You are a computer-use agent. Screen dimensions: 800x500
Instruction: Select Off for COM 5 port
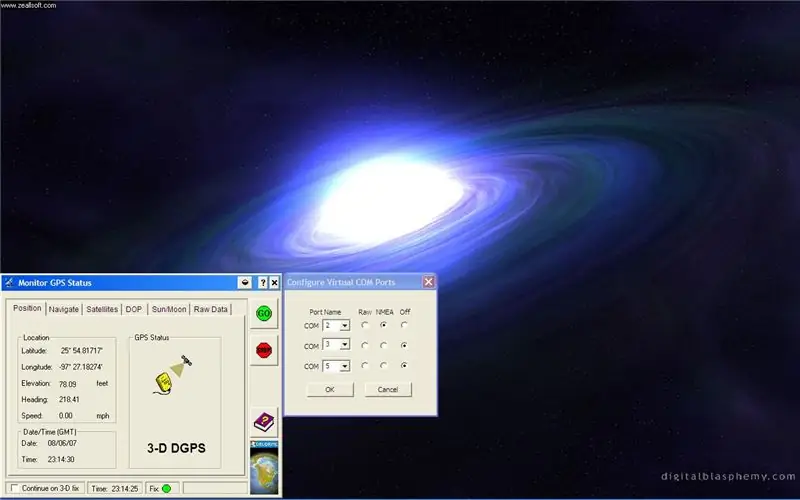point(404,365)
